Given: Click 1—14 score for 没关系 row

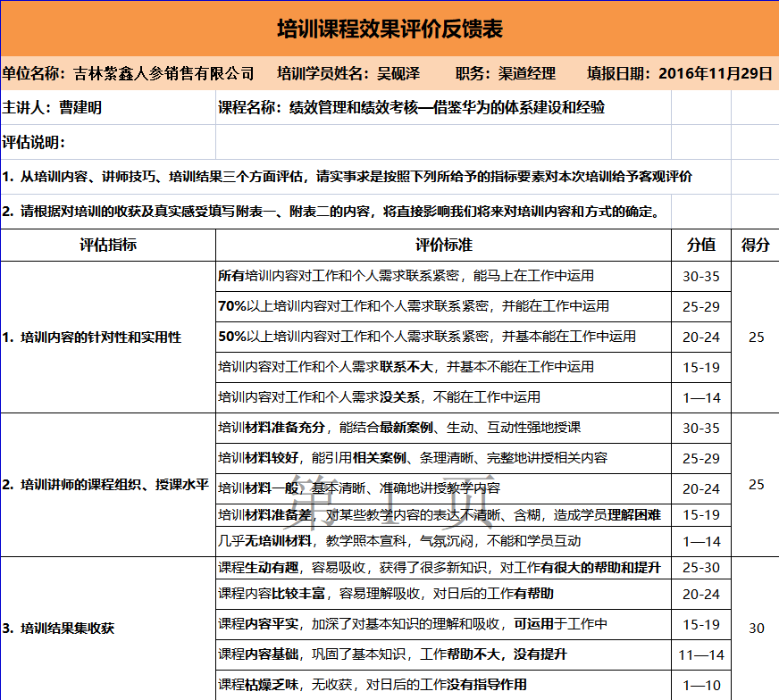Looking at the screenshot, I should (701, 397).
